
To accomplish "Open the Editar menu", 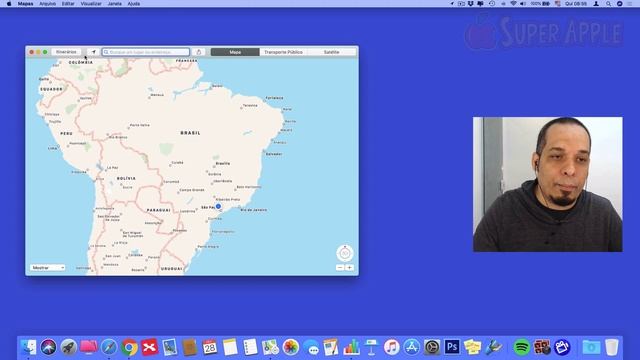I will coord(68,4).
